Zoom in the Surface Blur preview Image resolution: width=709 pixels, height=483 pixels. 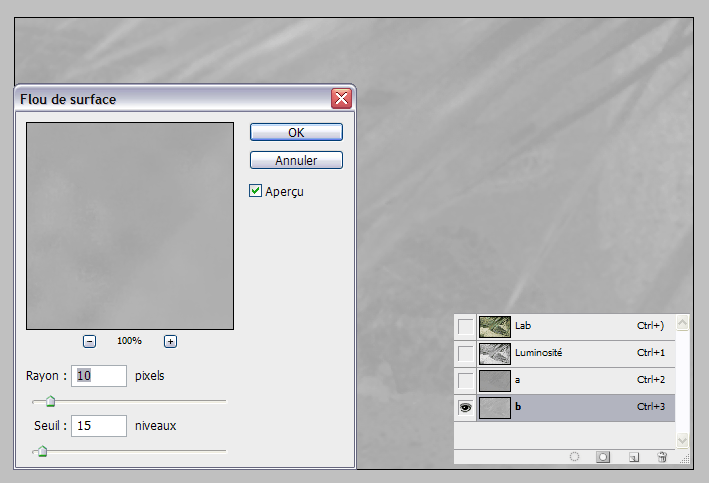170,341
